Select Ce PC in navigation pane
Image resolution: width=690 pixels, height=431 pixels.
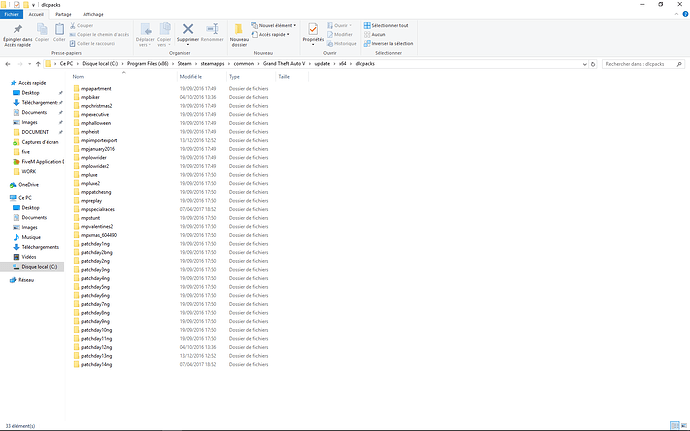(25, 198)
